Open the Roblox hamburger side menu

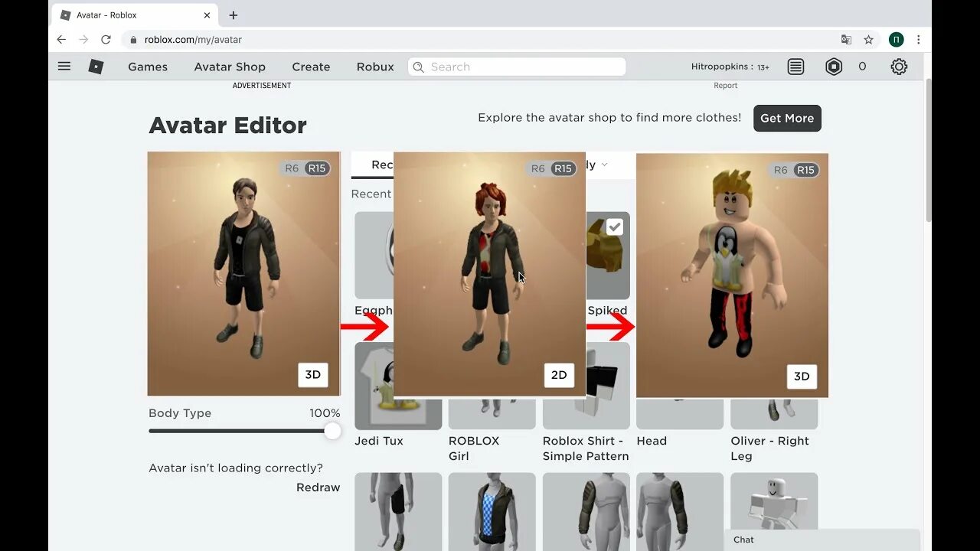click(x=64, y=67)
